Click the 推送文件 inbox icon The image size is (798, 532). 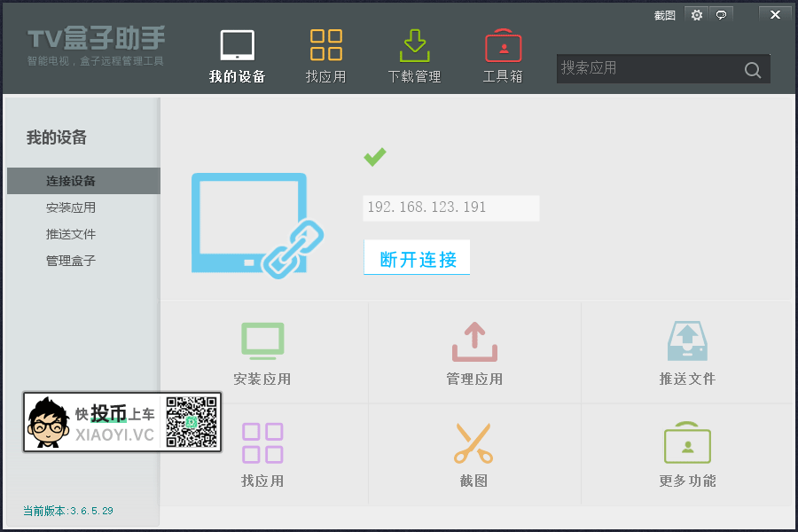click(687, 341)
